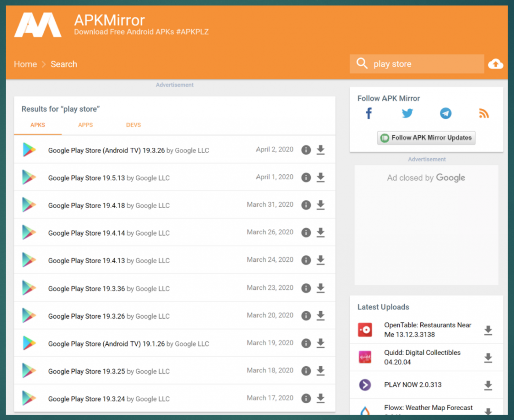Switch to the DEVS tab

(x=134, y=125)
